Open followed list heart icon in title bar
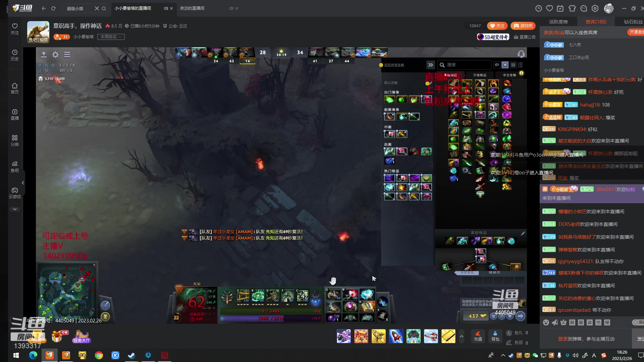This screenshot has height=362, width=644. click(549, 8)
